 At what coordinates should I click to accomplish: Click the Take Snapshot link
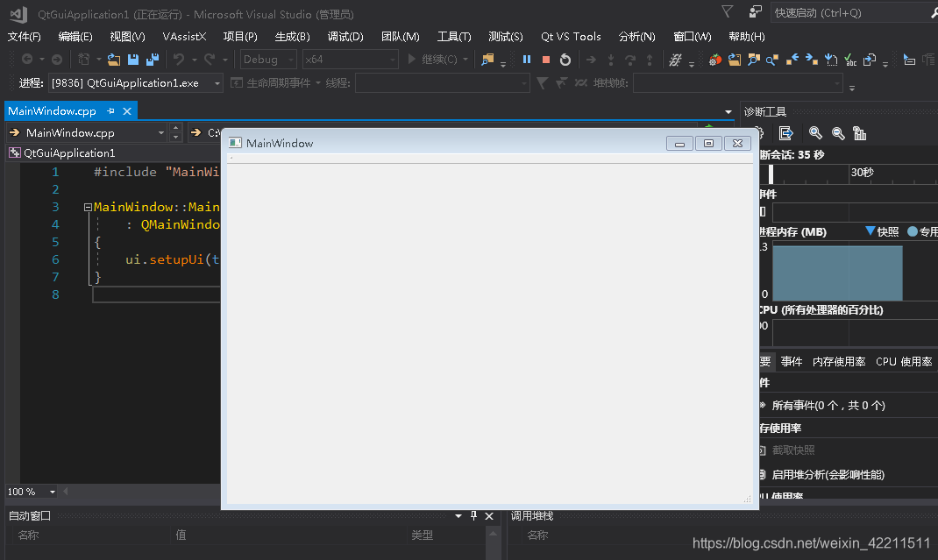(x=793, y=450)
